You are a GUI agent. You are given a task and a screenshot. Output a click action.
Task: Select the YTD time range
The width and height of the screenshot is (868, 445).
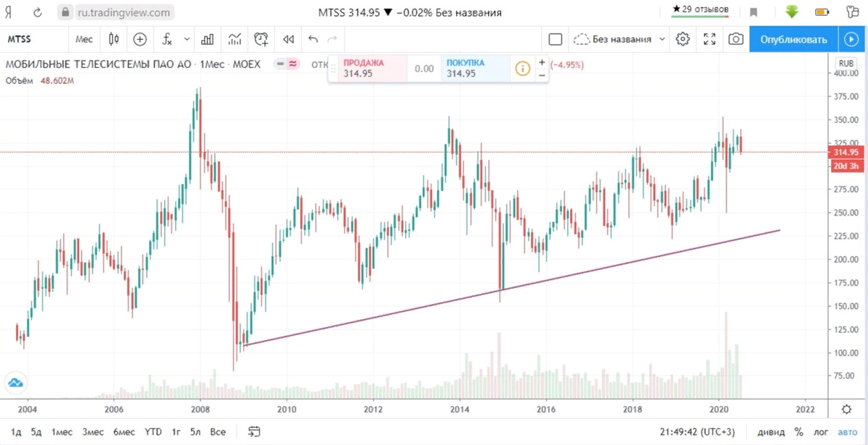pos(153,432)
